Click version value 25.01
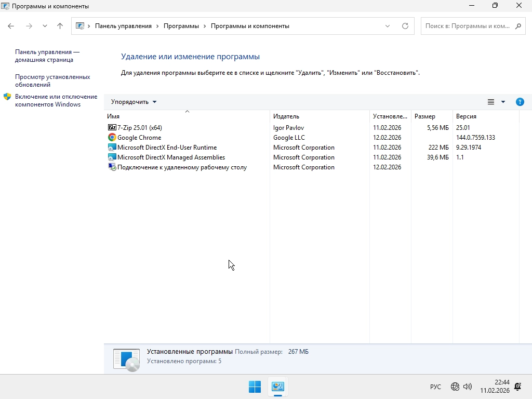This screenshot has height=399, width=532. pyautogui.click(x=463, y=128)
